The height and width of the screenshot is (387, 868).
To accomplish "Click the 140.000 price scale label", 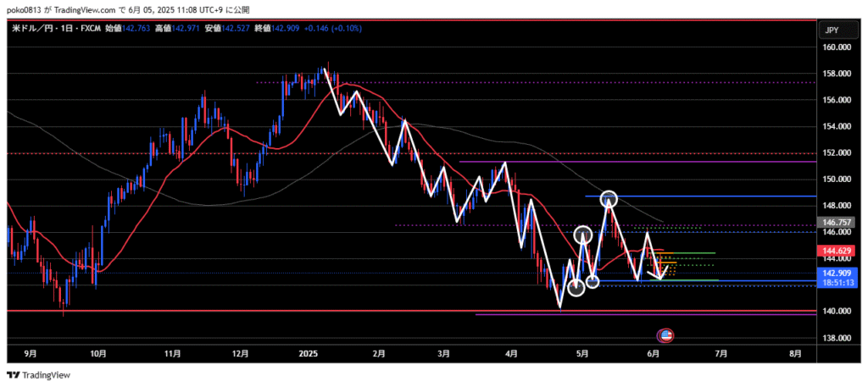I will click(837, 312).
